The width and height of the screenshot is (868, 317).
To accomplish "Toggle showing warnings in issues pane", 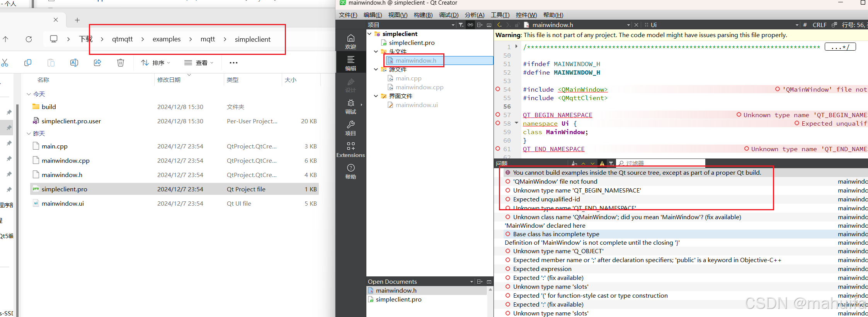I will tap(602, 163).
